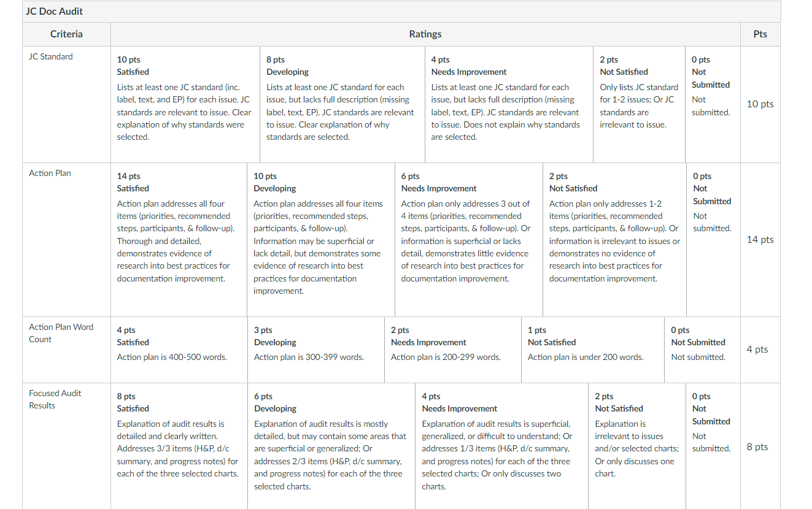Viewport: 812px width, 509px height.
Task: Pick Word Count 2 pts Needs Improvement cell
Action: (x=453, y=350)
